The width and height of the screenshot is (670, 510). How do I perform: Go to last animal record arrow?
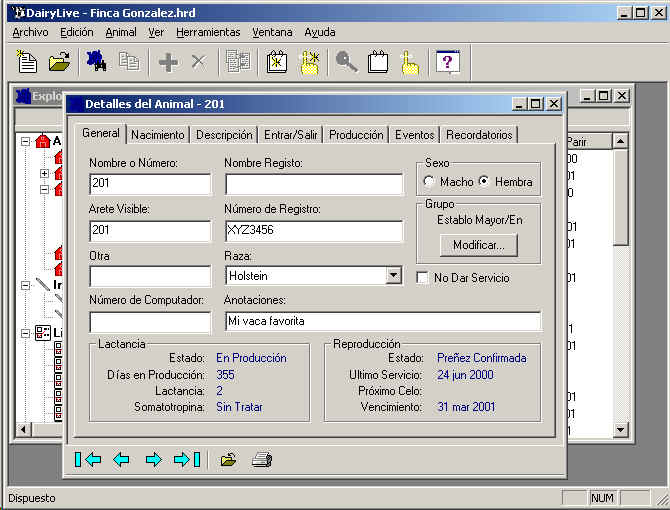(x=187, y=460)
